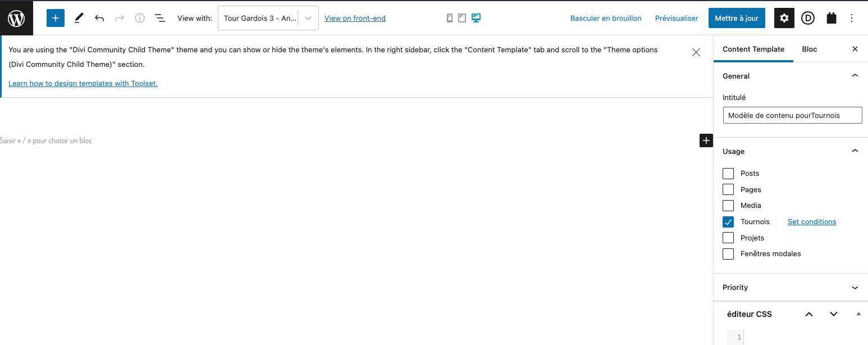Open Learn how to design templates link
This screenshot has height=345, width=868.
pos(83,83)
